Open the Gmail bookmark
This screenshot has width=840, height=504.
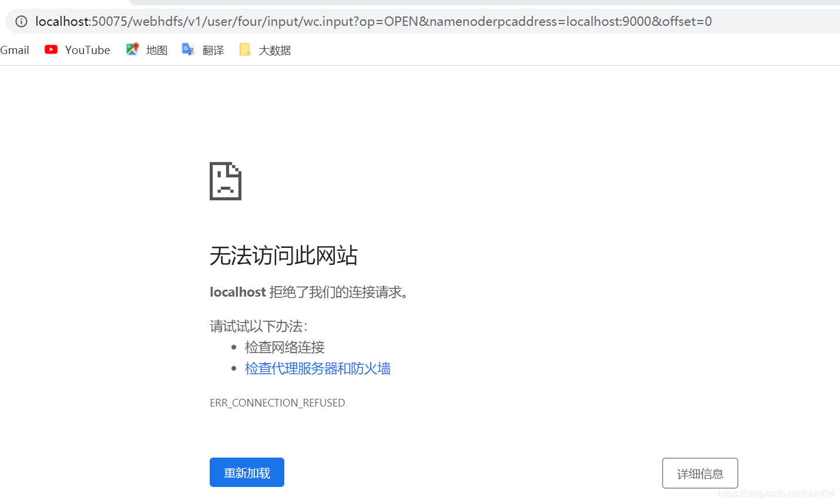coord(15,49)
